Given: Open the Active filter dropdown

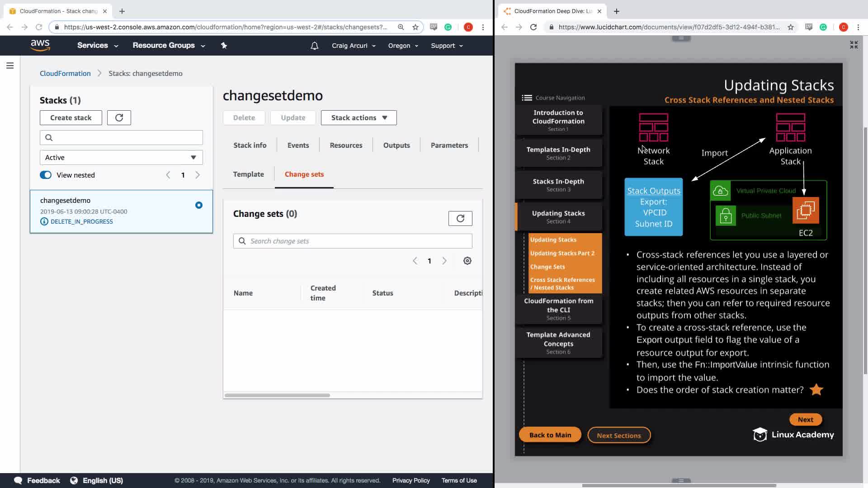Looking at the screenshot, I should click(121, 158).
